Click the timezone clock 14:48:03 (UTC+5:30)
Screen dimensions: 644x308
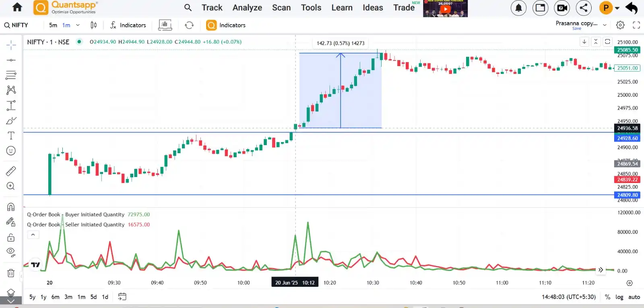click(x=569, y=297)
